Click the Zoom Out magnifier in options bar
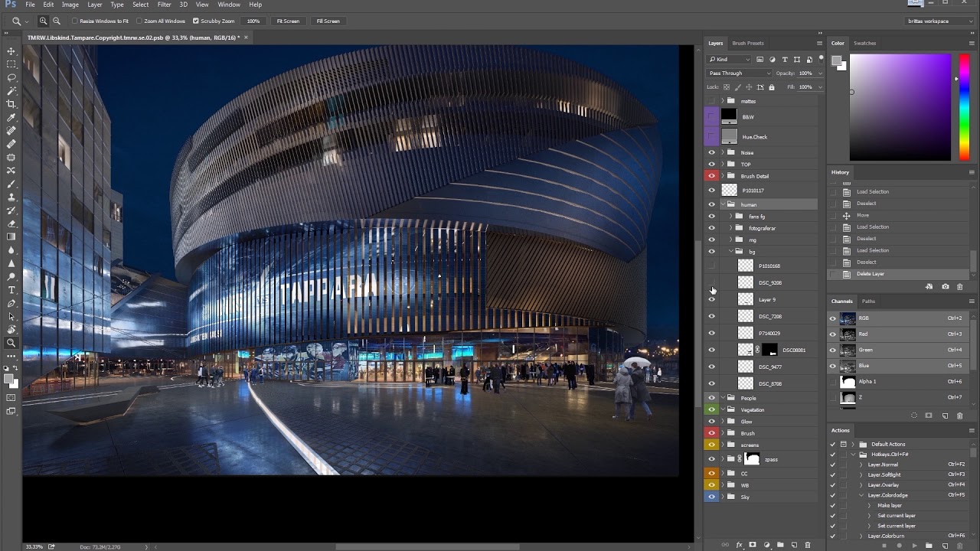Viewport: 980px width, 551px height. (x=56, y=21)
